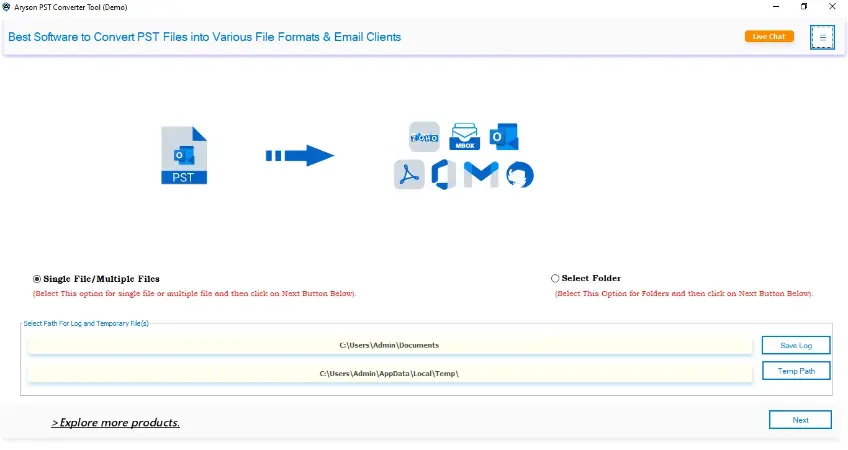Click the Temp Path button
The height and width of the screenshot is (450, 848).
pos(796,371)
